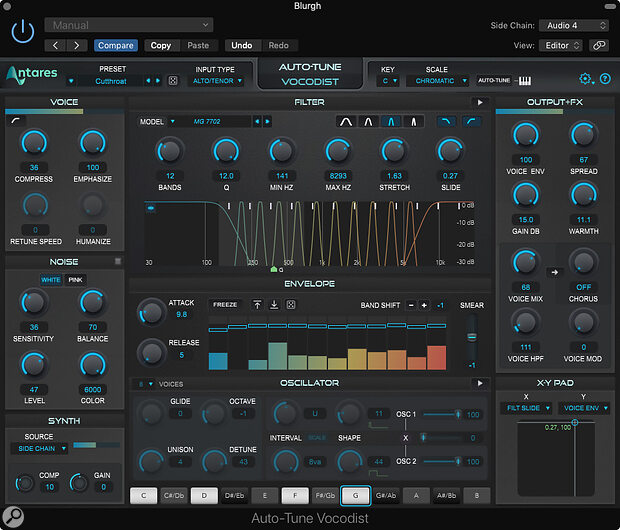Toggle the plugin power bypass button
Screen dimensions: 620x530
[x=23, y=31]
